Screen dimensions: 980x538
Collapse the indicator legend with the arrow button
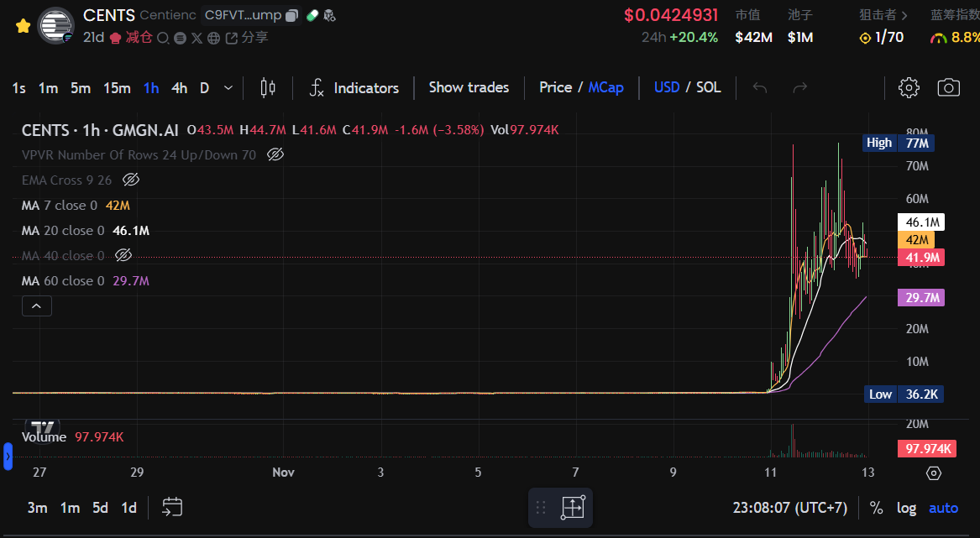(x=36, y=306)
